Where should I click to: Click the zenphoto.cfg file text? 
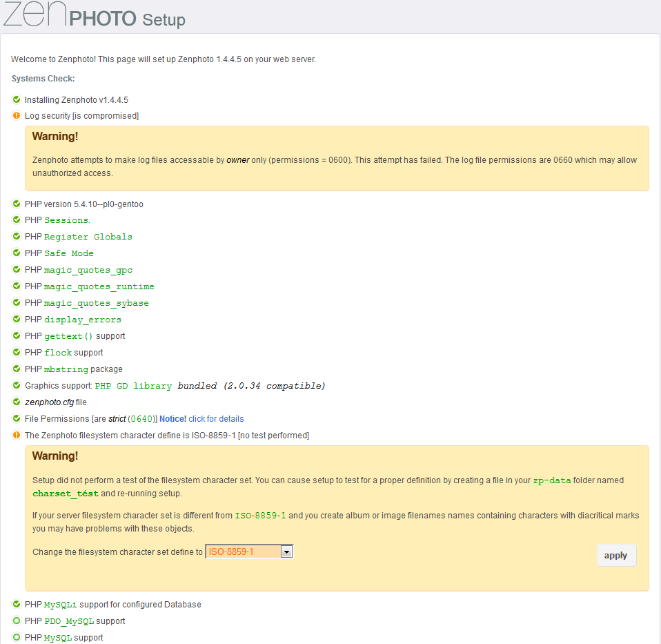pos(56,402)
